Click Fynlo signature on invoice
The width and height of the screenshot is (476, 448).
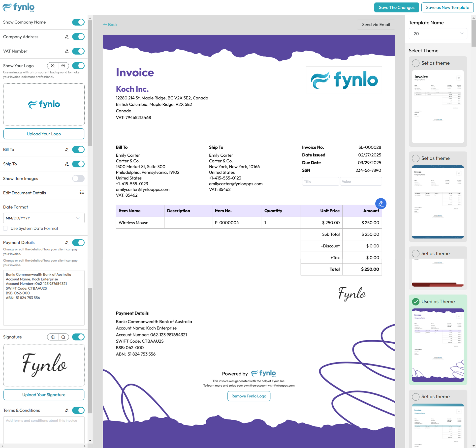(352, 294)
